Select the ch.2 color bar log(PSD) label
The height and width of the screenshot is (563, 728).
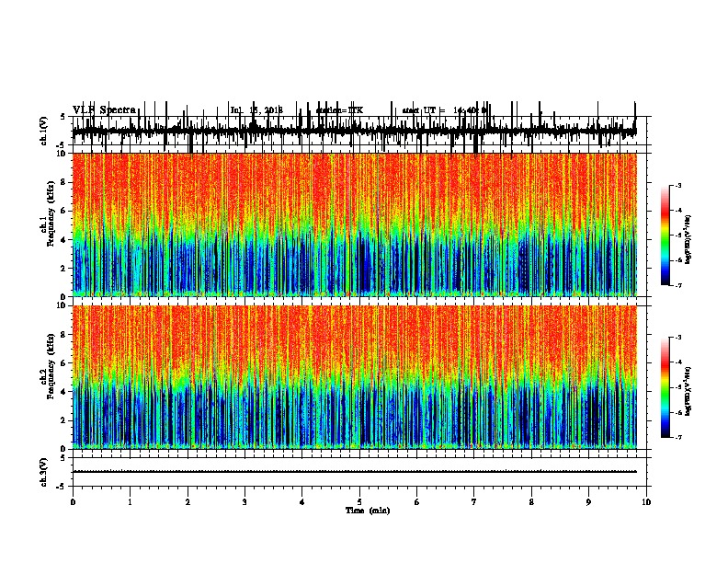click(688, 391)
